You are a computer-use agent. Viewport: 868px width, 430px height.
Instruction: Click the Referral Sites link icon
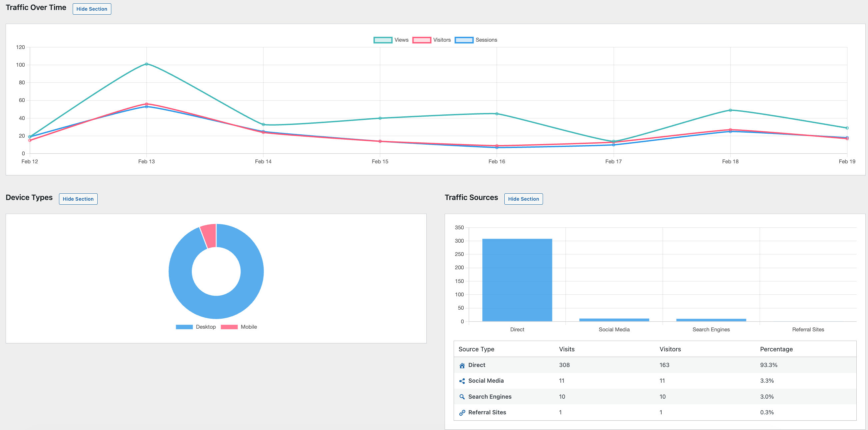point(462,413)
